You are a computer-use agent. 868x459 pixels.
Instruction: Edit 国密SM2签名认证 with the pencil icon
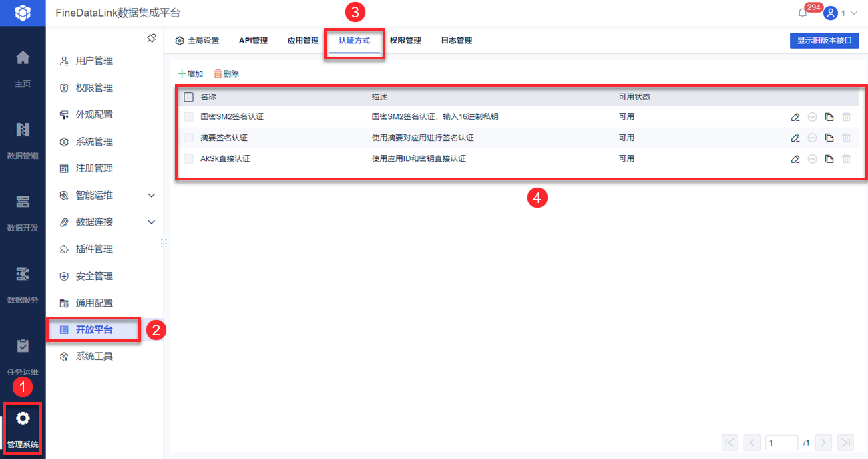(795, 117)
